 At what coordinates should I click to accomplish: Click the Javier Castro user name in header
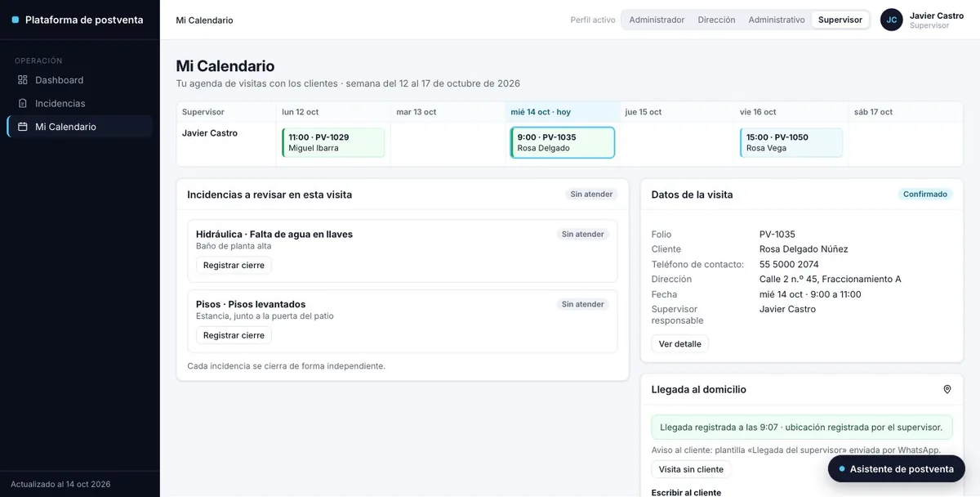pos(937,16)
